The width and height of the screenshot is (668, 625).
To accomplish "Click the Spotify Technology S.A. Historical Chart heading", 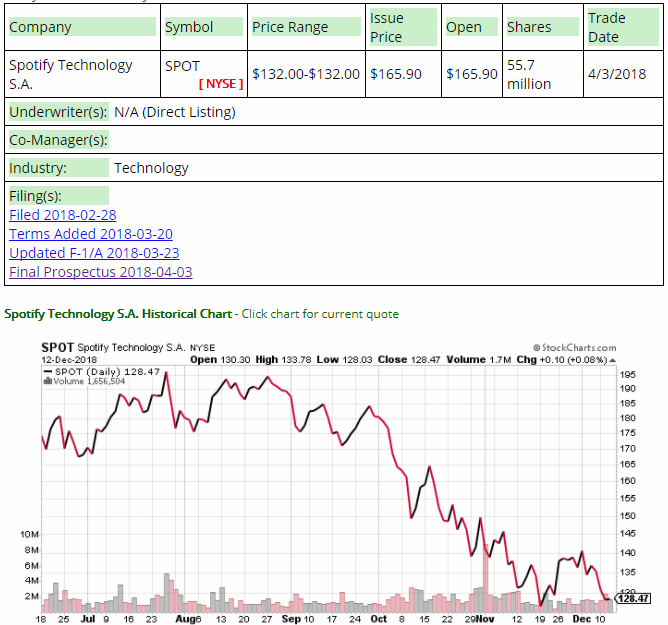I will [x=118, y=314].
